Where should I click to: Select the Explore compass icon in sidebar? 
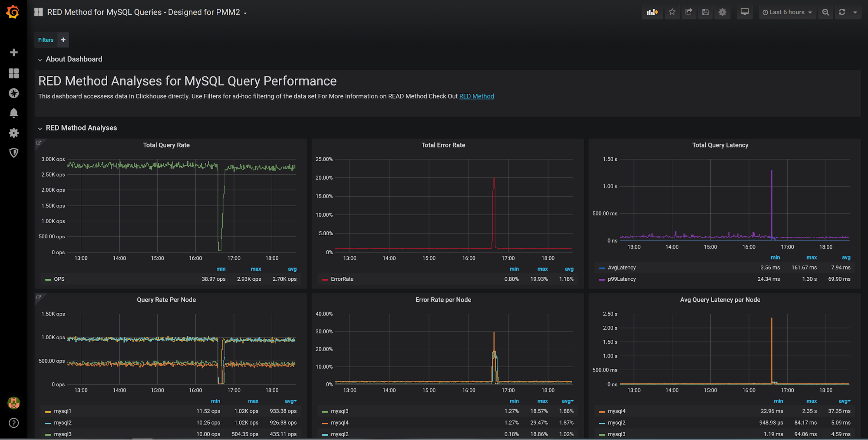pyautogui.click(x=13, y=93)
